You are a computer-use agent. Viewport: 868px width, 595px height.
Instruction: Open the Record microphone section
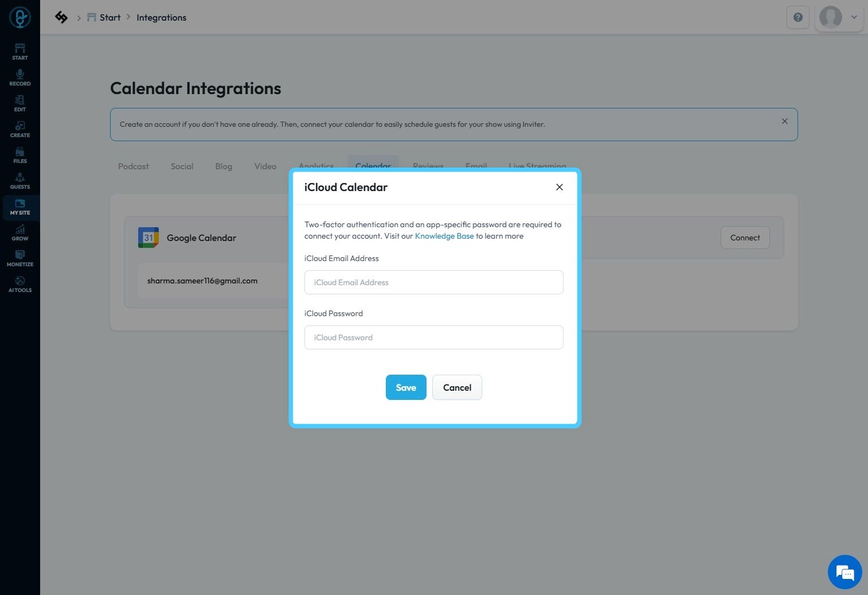coord(20,77)
